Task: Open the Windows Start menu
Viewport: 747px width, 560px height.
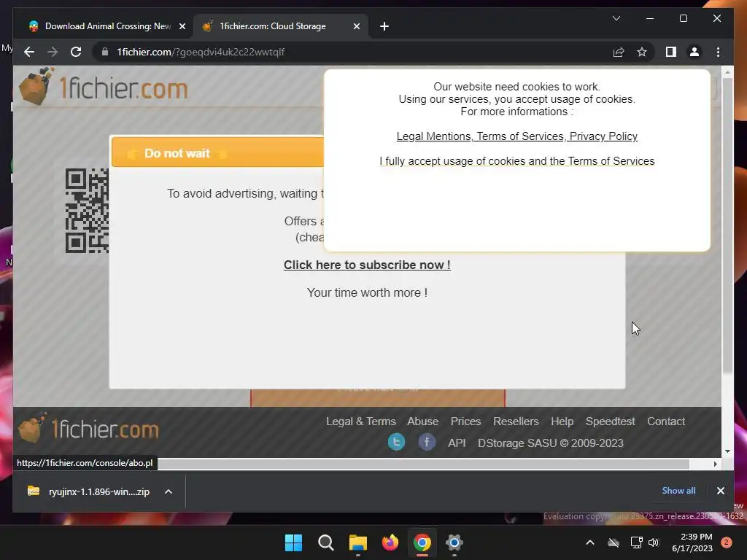Action: click(293, 542)
